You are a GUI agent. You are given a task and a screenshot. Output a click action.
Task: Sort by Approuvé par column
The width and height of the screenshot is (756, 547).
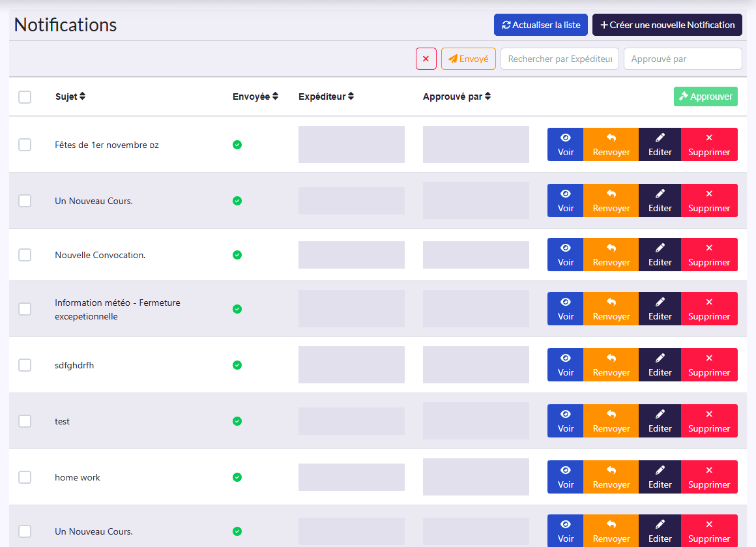pyautogui.click(x=457, y=96)
